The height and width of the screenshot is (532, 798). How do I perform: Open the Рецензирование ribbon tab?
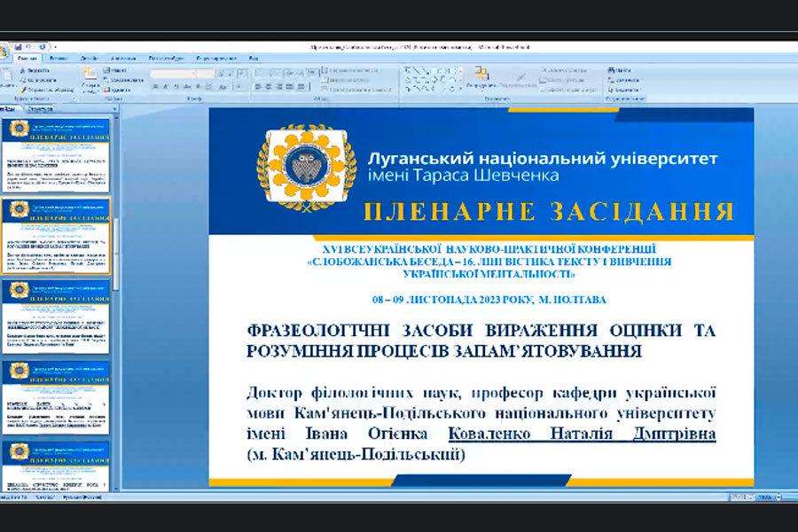point(216,59)
